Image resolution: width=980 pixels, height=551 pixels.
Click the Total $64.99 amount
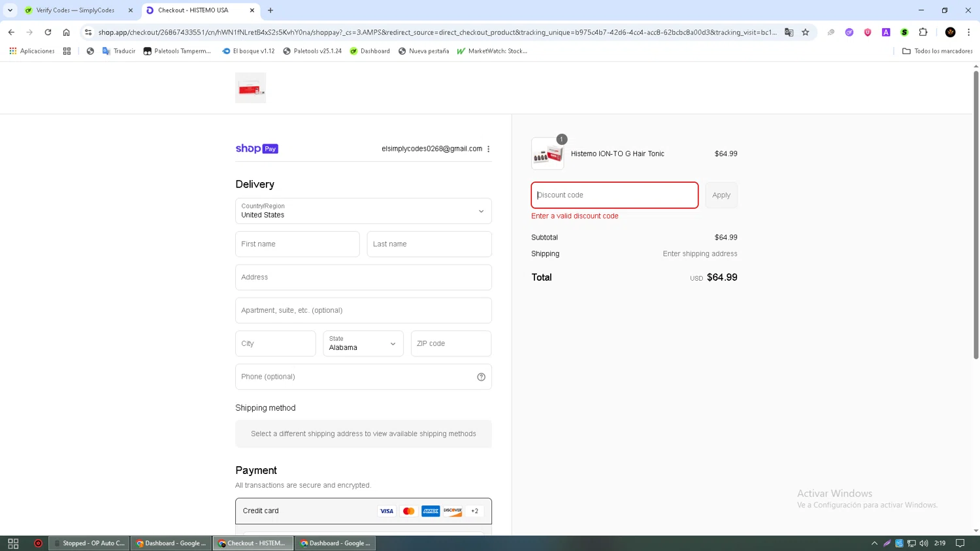(722, 277)
